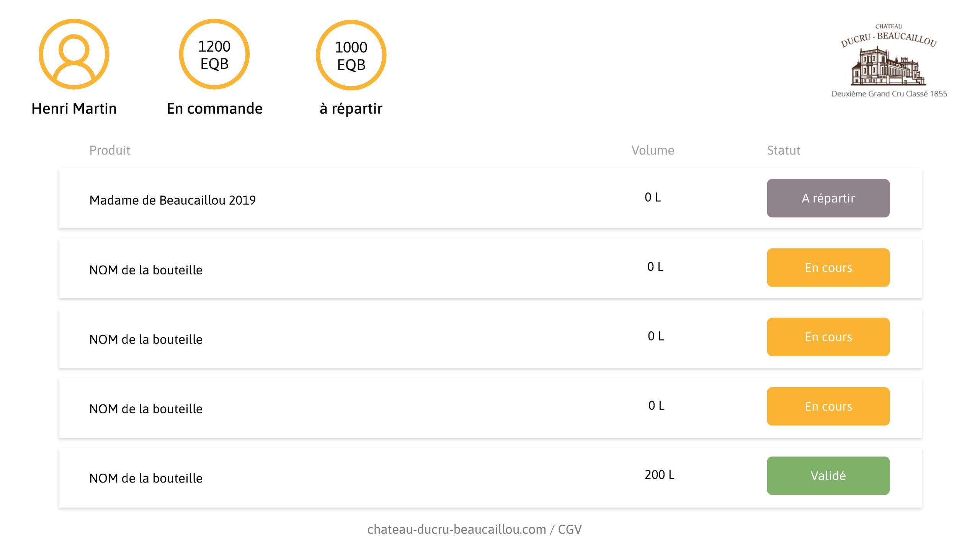Click the 'Madame de Beaucaillou 2019' product name
980x551 pixels.
click(x=173, y=200)
